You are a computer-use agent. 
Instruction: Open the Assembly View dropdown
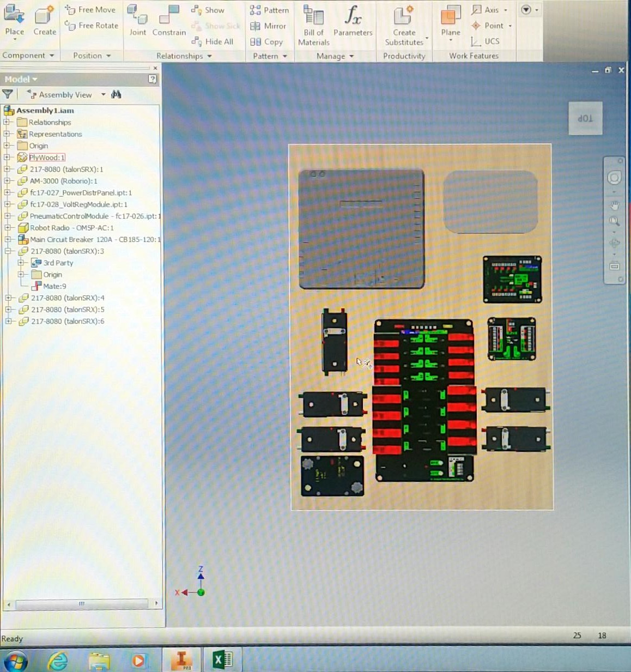tap(103, 95)
